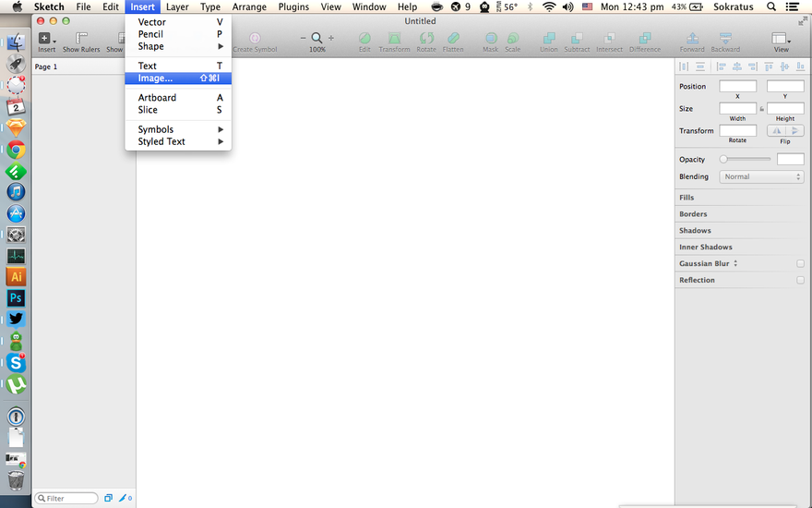812x508 pixels.
Task: Open the Blending mode dropdown
Action: click(761, 176)
